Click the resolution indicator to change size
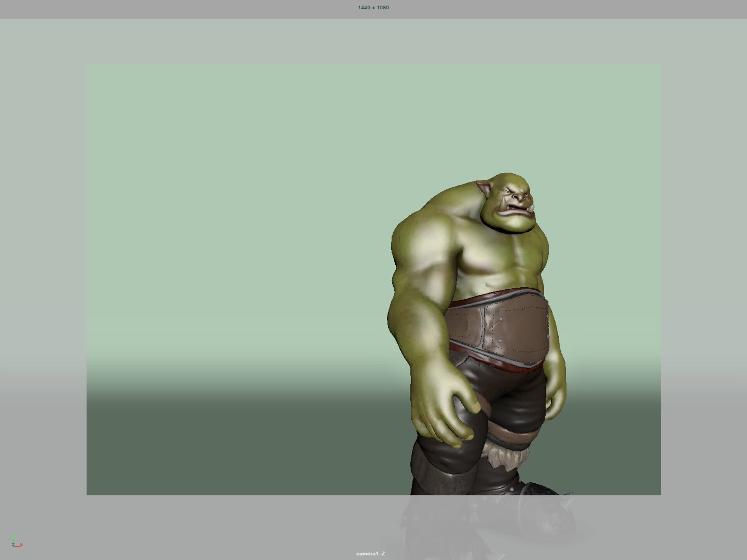 click(x=373, y=7)
